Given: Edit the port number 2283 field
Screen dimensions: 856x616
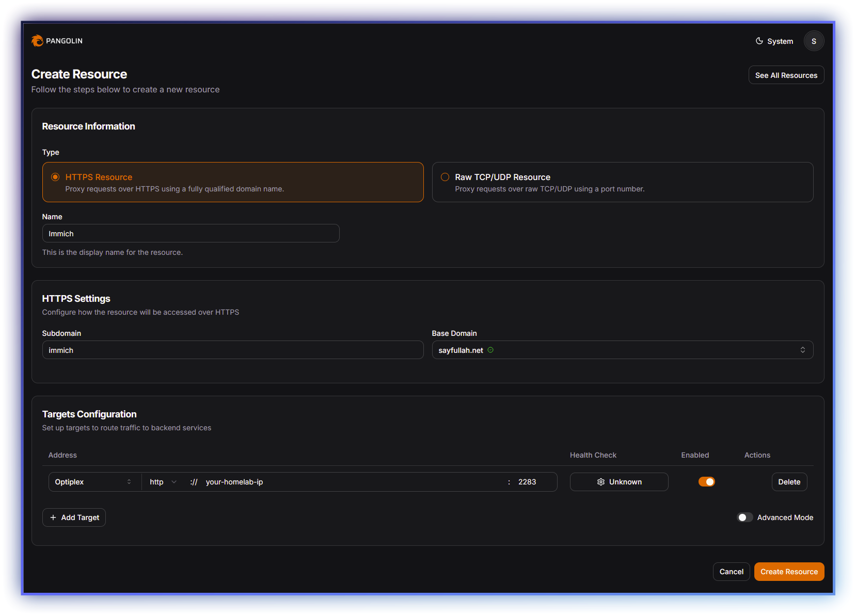Looking at the screenshot, I should [532, 482].
